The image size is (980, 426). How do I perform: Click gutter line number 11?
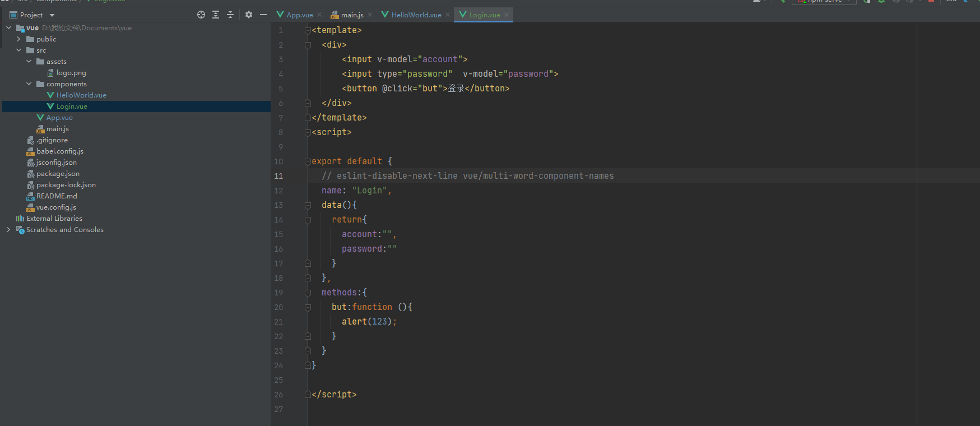278,176
